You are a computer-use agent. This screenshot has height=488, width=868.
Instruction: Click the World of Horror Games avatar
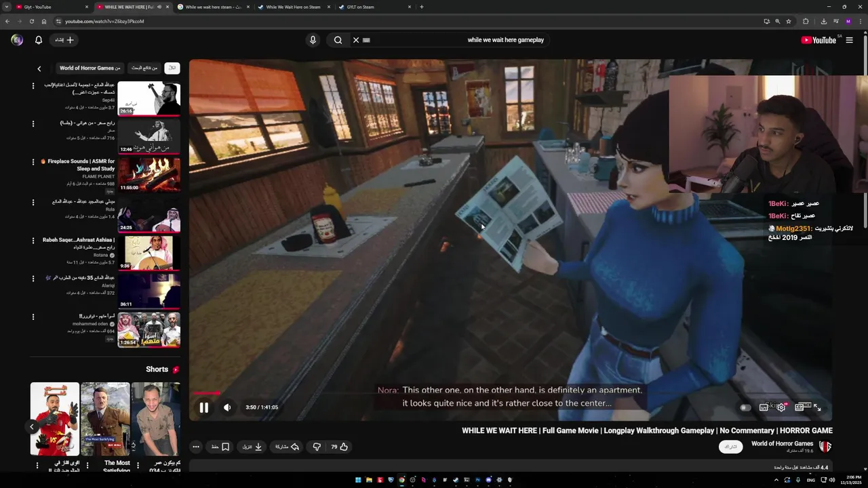click(x=825, y=447)
